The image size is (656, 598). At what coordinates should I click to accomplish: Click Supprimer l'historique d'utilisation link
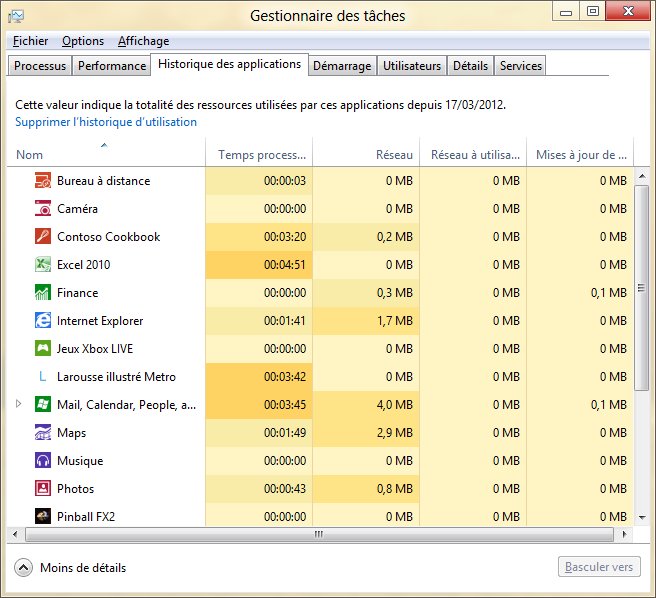(106, 122)
